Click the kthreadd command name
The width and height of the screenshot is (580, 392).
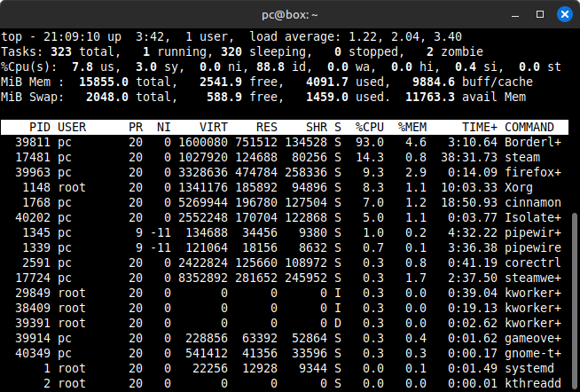coord(533,384)
